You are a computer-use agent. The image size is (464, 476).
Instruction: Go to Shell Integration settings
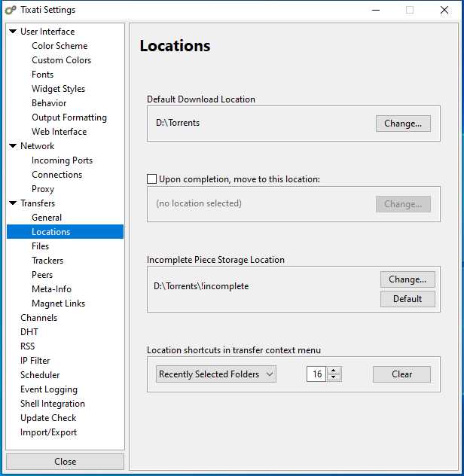[x=53, y=404]
